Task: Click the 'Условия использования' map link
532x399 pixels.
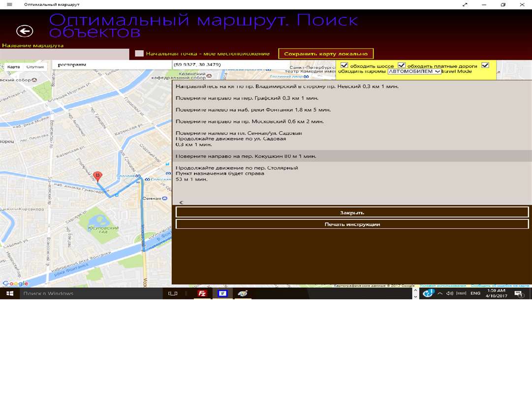Action: pos(442,286)
